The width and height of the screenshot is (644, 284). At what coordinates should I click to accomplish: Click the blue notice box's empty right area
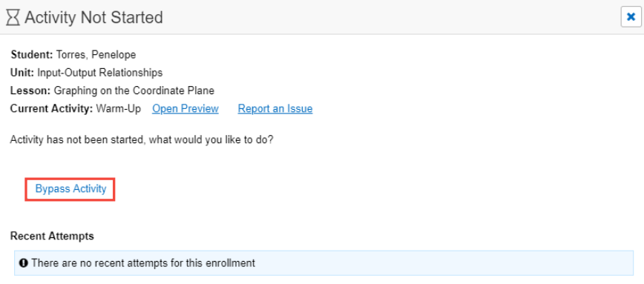click(444, 262)
